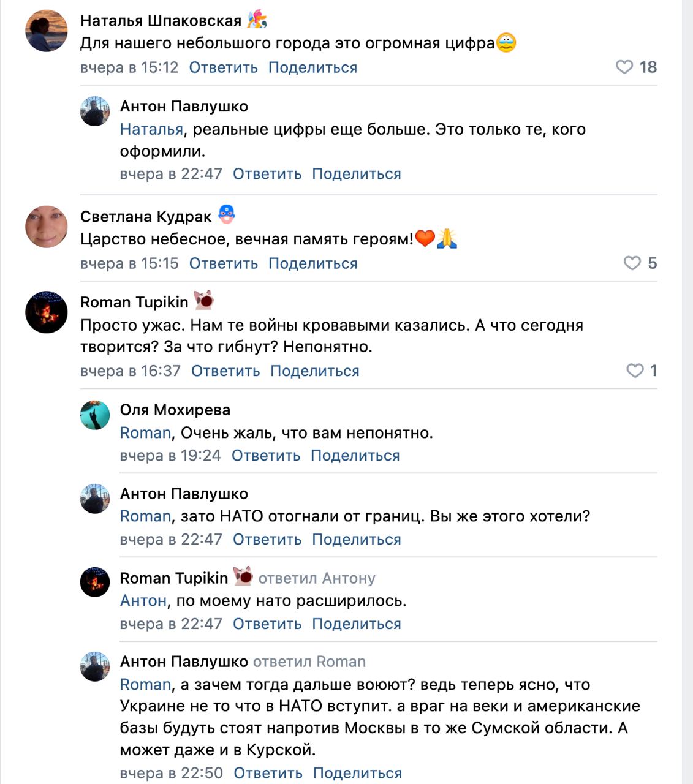Like Наталья Шпаковская's comment with the heart

tap(624, 67)
